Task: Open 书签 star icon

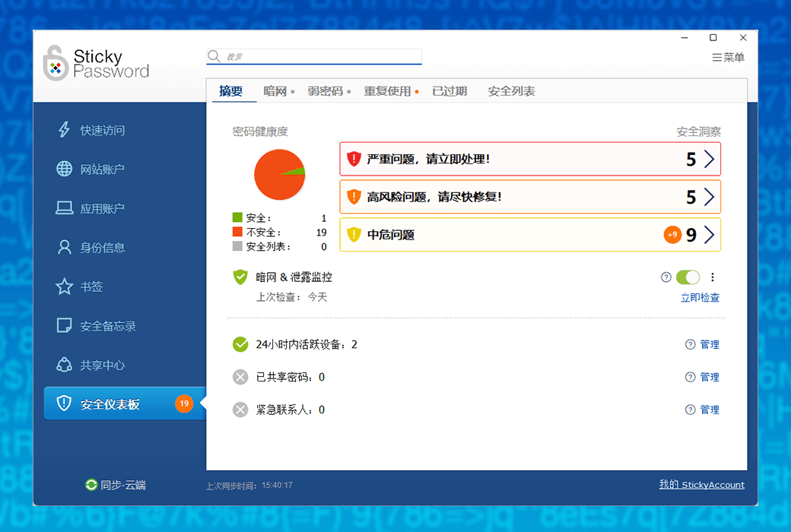Action: (64, 287)
